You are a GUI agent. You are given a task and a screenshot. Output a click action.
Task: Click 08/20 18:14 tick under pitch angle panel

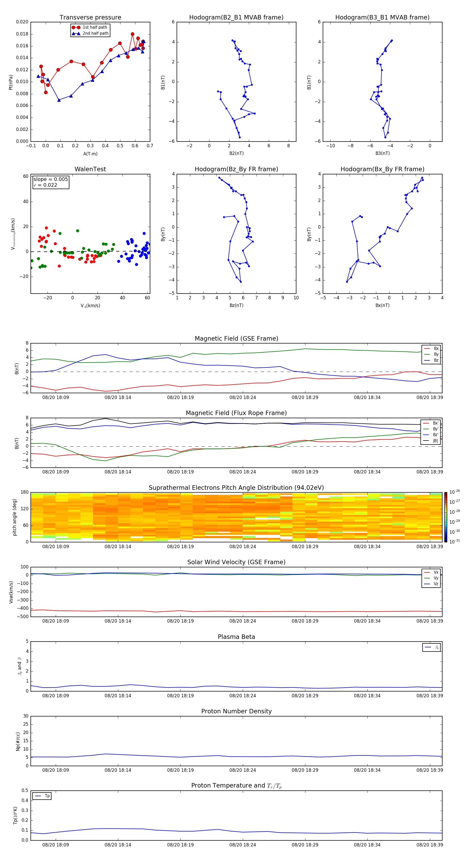[x=118, y=547]
